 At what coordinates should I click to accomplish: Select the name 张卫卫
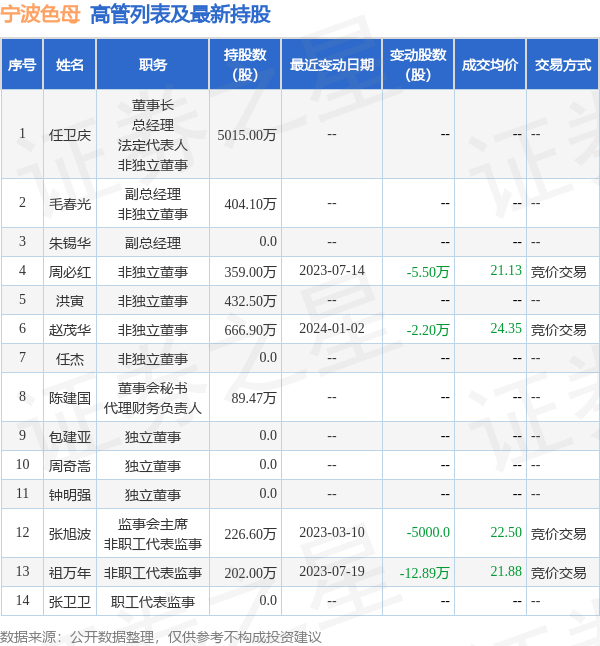click(70, 602)
